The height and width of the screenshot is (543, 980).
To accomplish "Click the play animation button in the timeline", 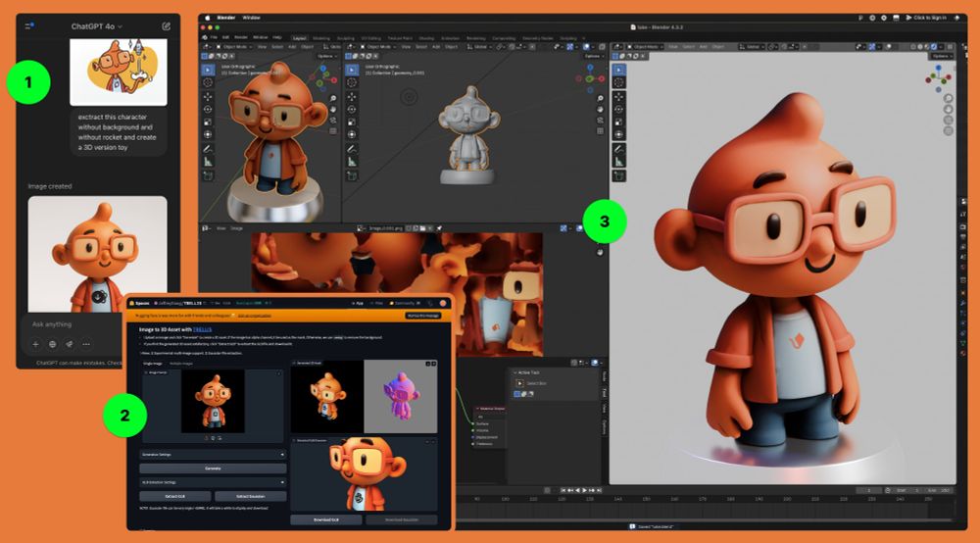I will [x=584, y=490].
